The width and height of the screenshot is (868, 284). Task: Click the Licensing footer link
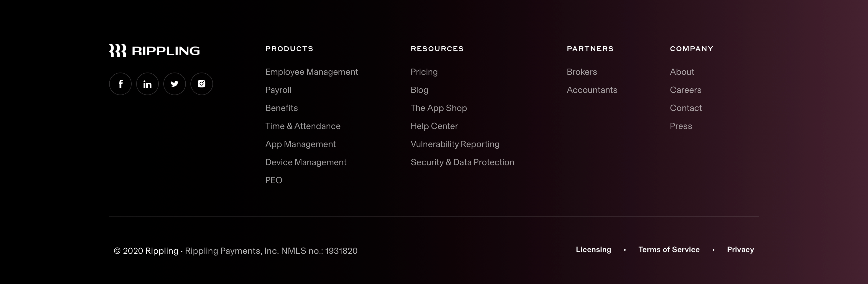point(593,250)
